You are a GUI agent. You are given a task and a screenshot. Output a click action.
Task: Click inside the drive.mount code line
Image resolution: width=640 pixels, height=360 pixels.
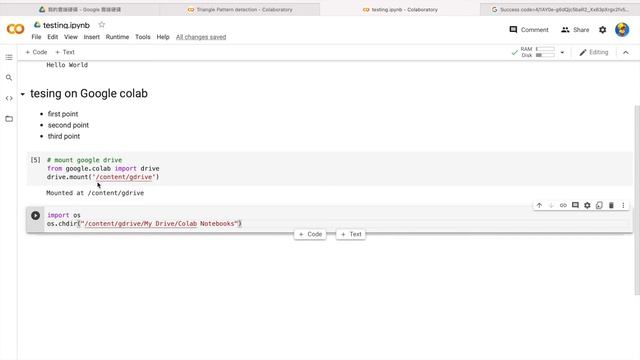(103, 177)
